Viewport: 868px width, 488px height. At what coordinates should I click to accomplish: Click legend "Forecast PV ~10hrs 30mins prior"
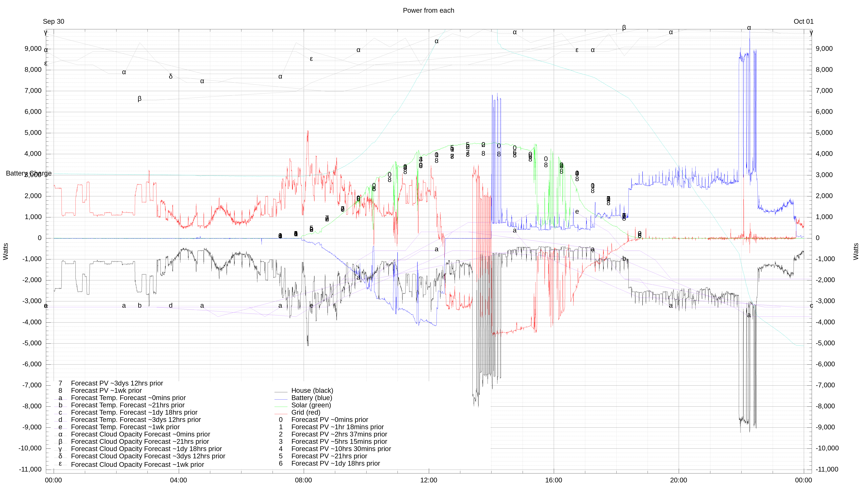click(341, 449)
